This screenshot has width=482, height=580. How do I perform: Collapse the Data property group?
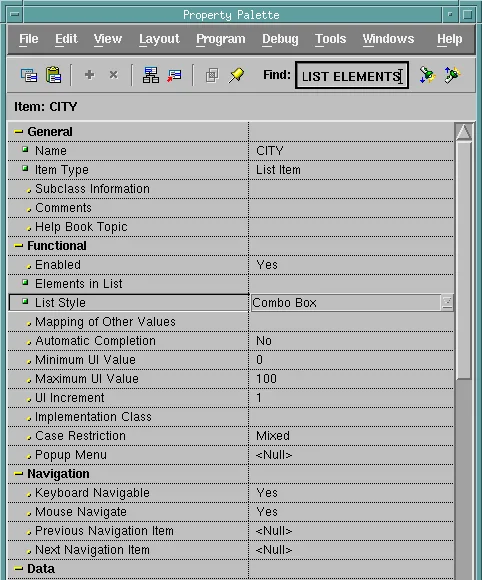18,569
